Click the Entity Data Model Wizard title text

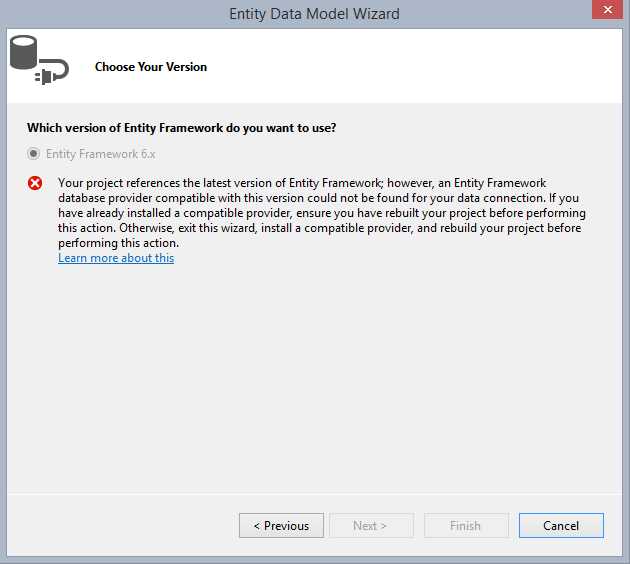314,14
